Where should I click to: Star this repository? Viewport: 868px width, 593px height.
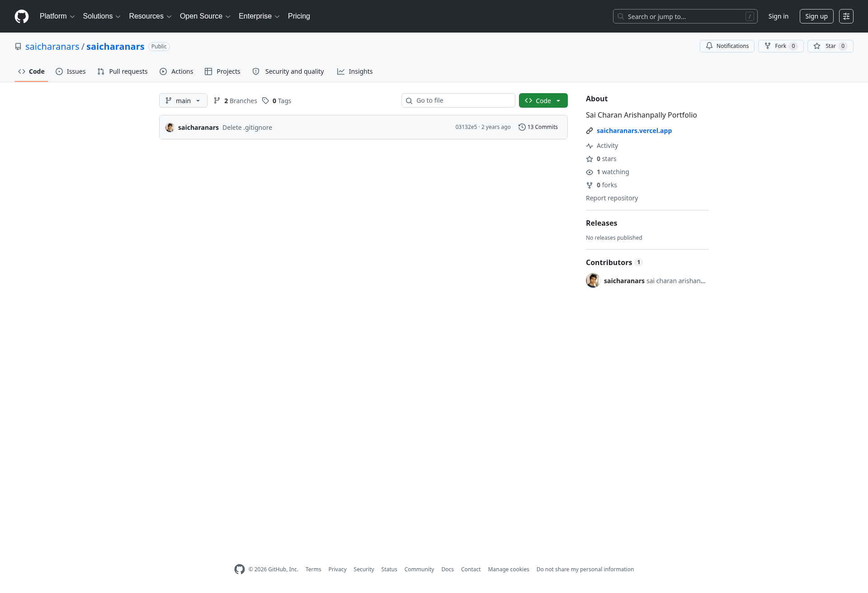click(830, 46)
